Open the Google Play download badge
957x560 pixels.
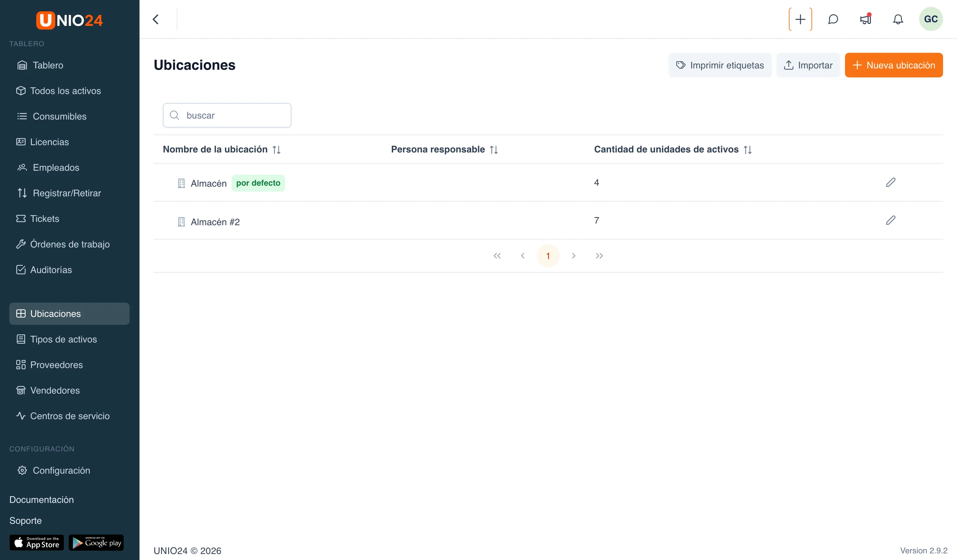96,542
